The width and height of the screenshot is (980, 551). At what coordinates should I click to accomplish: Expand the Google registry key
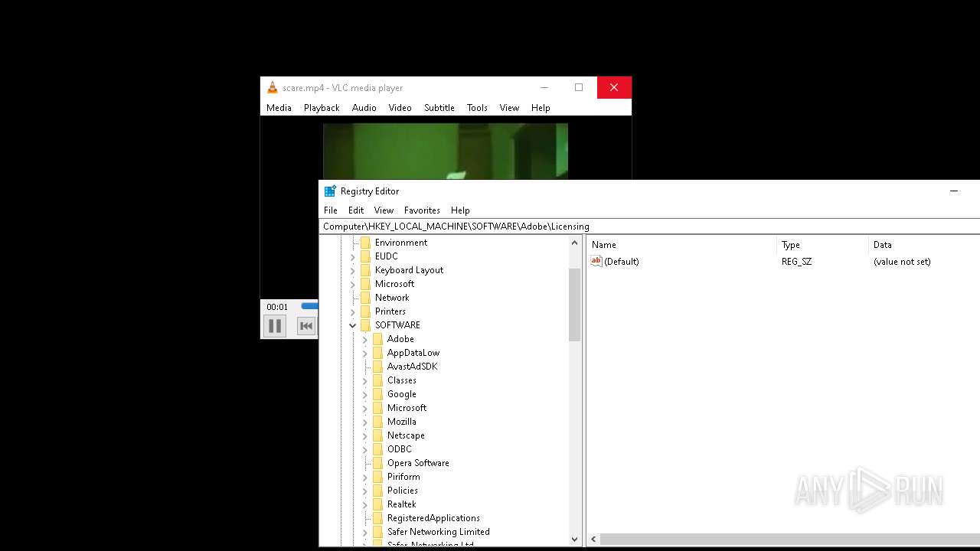pyautogui.click(x=365, y=394)
